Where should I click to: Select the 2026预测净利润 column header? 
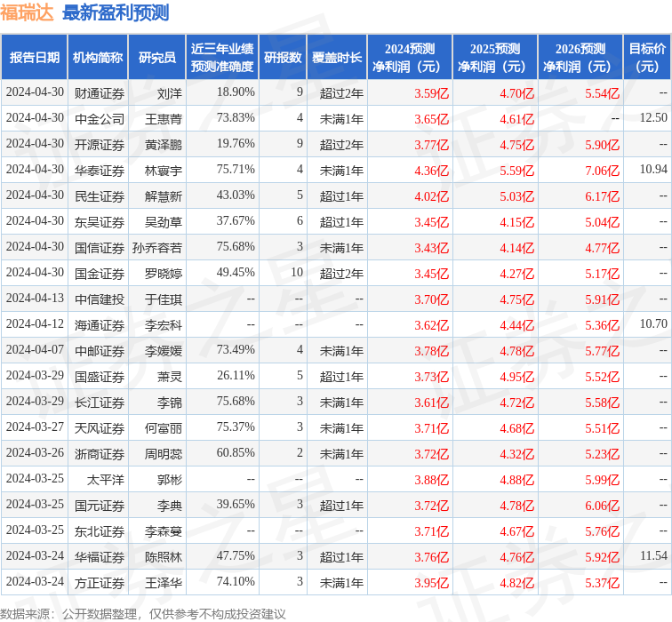click(x=580, y=58)
